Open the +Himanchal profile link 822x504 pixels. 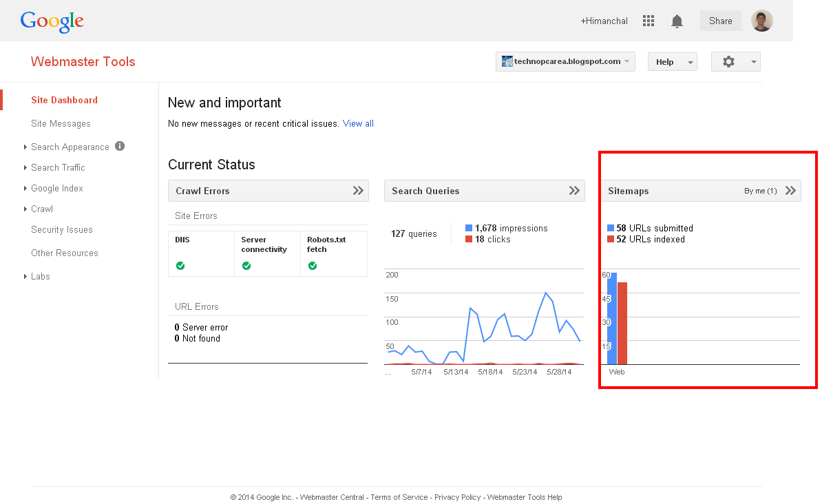[604, 21]
